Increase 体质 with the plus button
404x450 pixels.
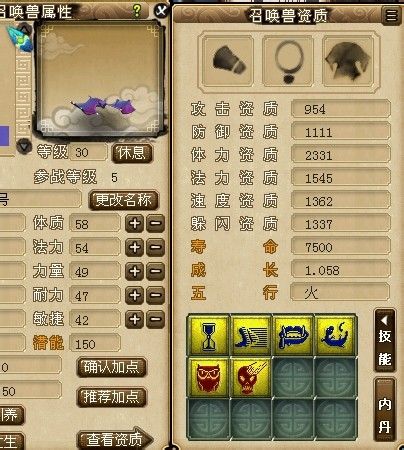(x=135, y=223)
